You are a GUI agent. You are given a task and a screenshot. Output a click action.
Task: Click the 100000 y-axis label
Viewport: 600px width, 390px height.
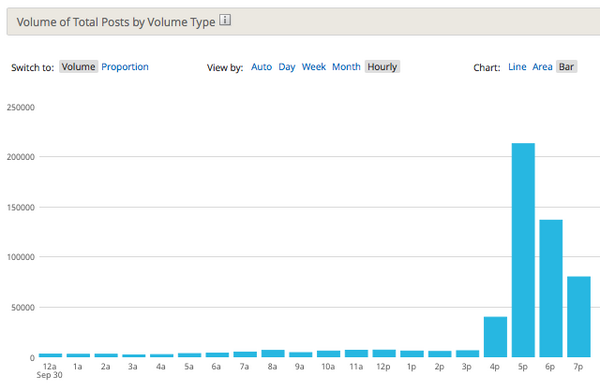[21, 257]
